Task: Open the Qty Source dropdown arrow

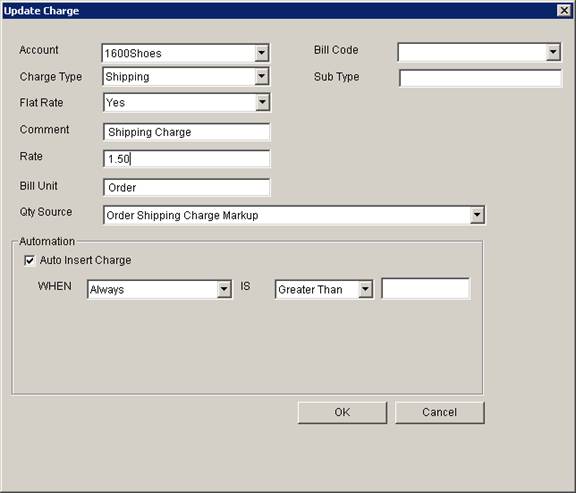Action: click(x=477, y=215)
